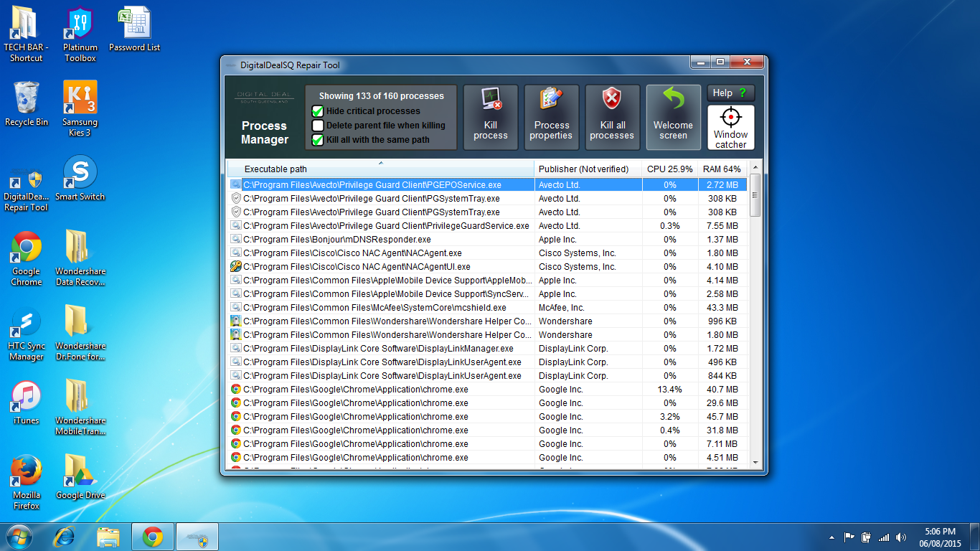Sort by Publisher (Not verified) column
Screen dimensions: 980x551
click(x=588, y=169)
